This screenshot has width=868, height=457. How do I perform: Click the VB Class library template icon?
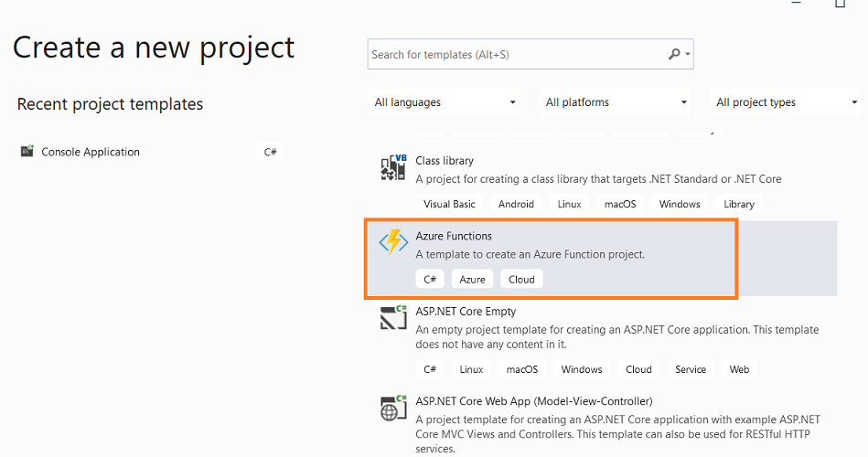click(x=393, y=167)
